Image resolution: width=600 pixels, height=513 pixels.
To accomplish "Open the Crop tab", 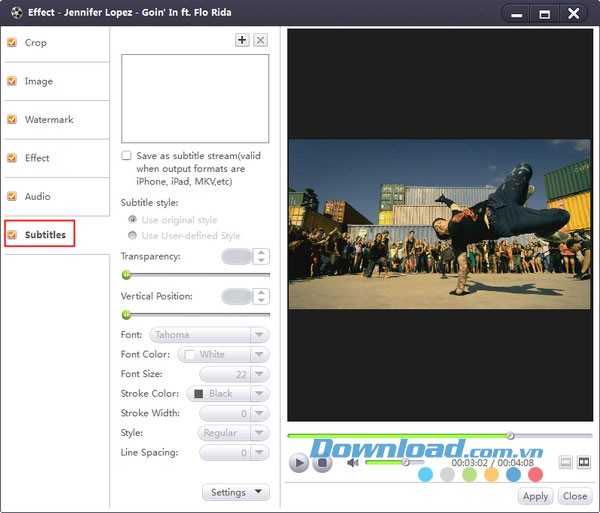I will pos(36,42).
